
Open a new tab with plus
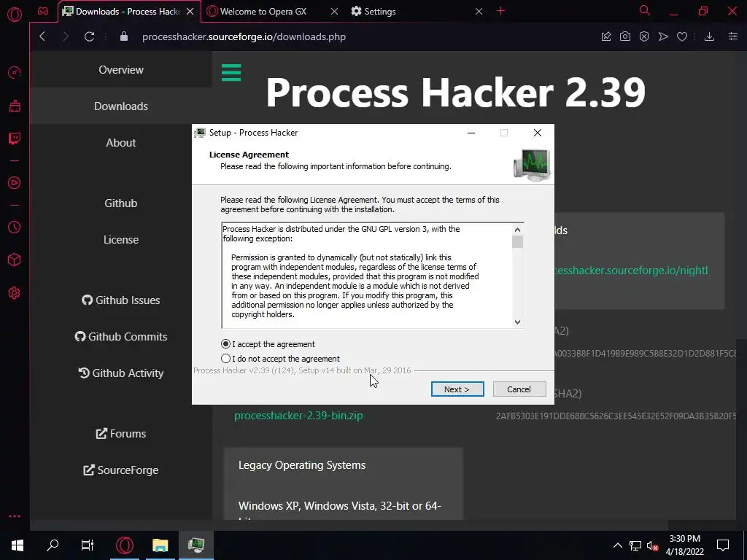(x=500, y=10)
